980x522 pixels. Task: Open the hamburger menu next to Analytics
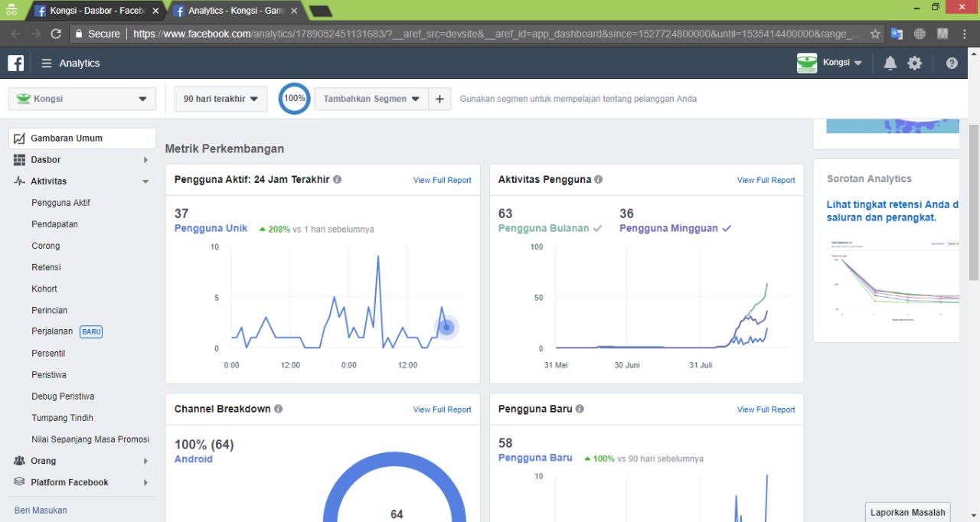(x=47, y=64)
